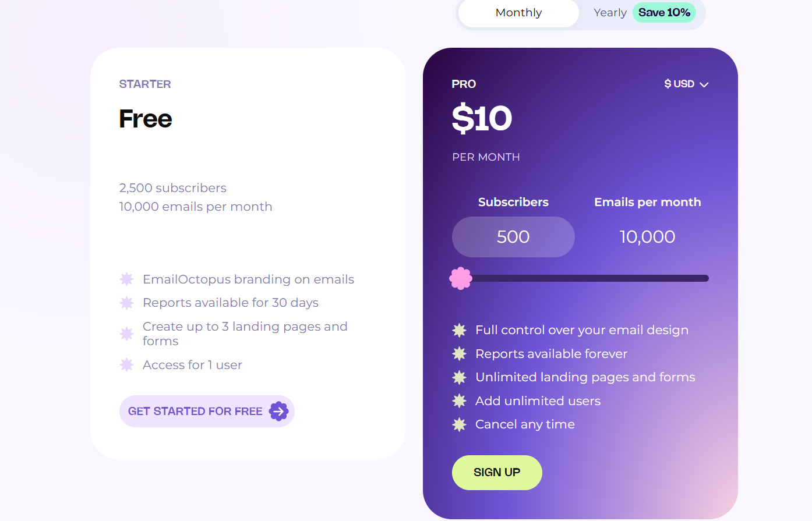Click the starburst icon beside EmailOctopus branding
The image size is (812, 521).
[x=126, y=279]
